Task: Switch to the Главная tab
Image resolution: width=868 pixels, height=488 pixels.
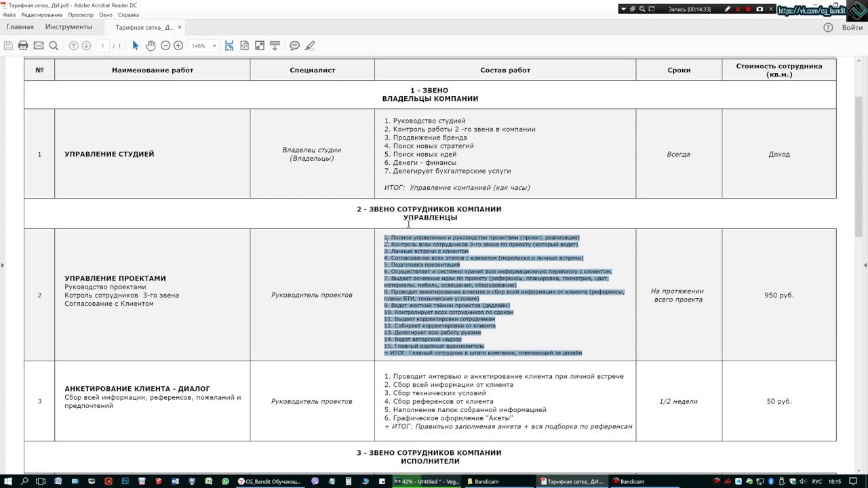Action: pyautogui.click(x=20, y=27)
